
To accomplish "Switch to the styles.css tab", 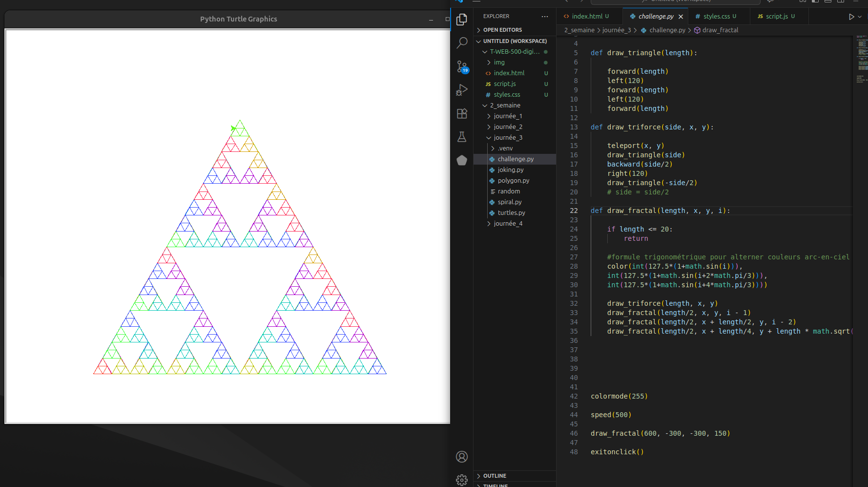I will click(x=716, y=17).
